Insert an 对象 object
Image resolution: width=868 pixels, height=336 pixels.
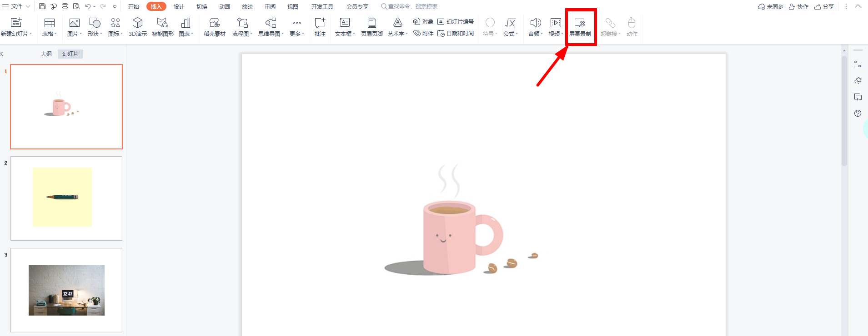coord(423,21)
